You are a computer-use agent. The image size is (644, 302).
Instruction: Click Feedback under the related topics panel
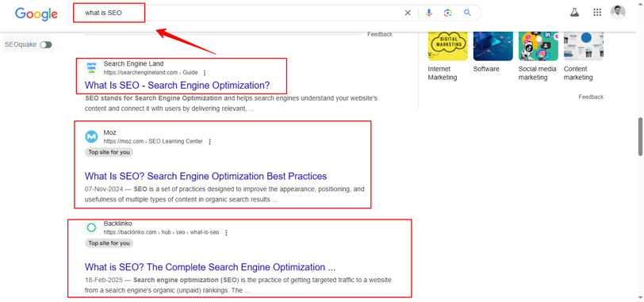click(591, 97)
